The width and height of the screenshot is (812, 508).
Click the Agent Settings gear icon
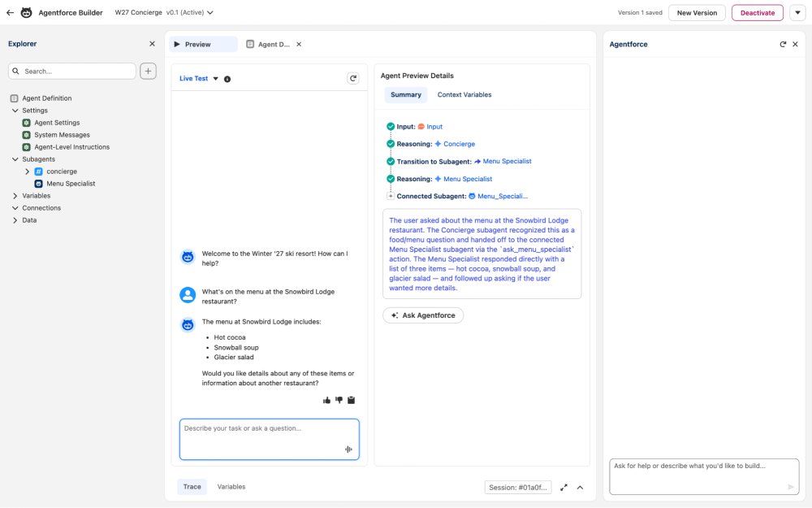(x=27, y=123)
